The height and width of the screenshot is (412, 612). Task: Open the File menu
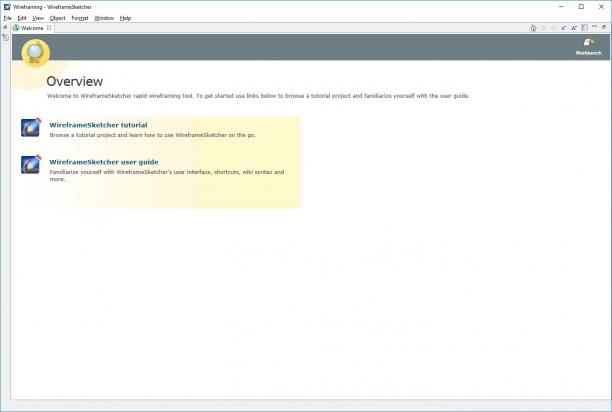[x=7, y=18]
